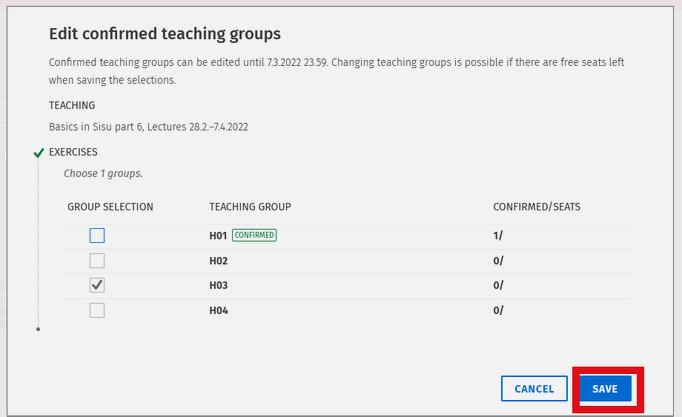The image size is (682, 417).
Task: Click the H02 teaching group name
Action: [219, 261]
